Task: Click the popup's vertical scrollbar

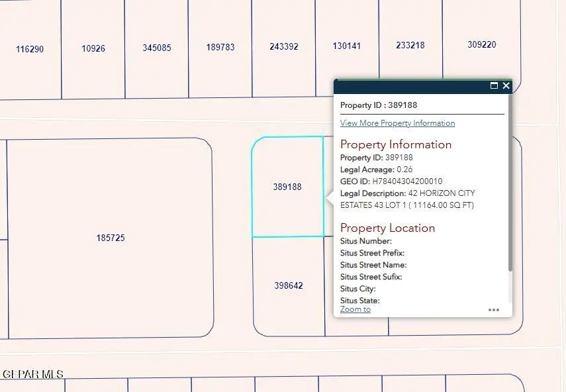Action: point(510,185)
